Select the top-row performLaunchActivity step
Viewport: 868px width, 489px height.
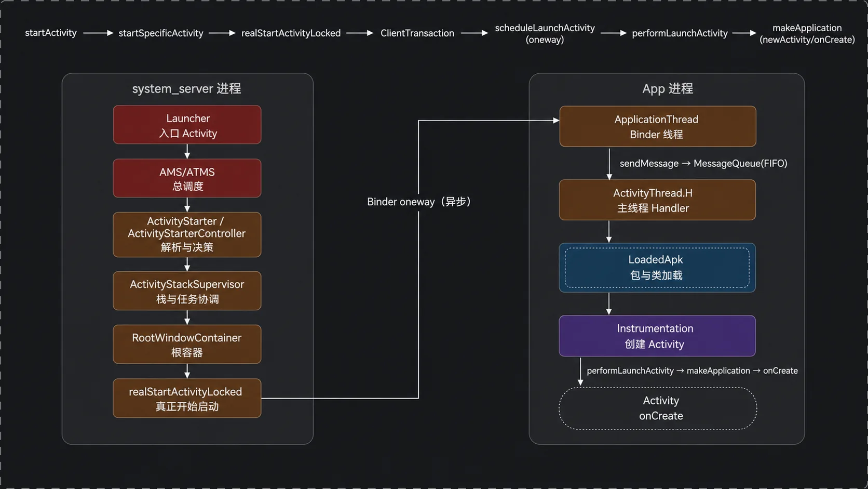pos(680,33)
